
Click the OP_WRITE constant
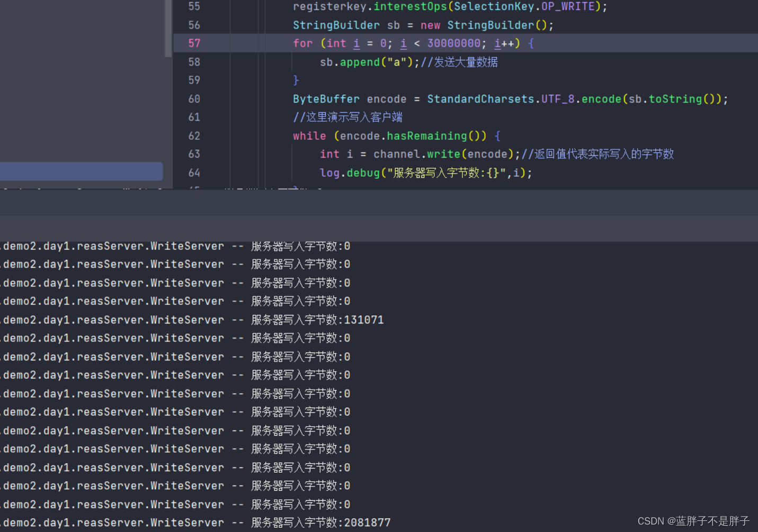568,6
